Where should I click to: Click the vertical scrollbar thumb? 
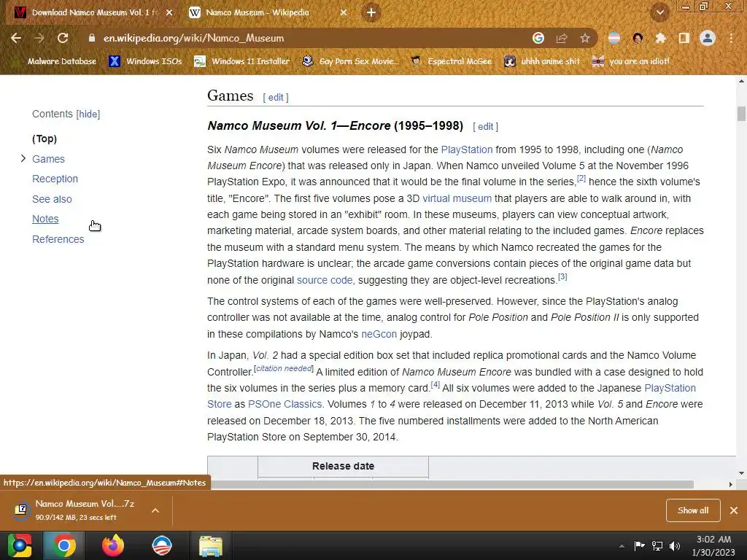(x=741, y=114)
